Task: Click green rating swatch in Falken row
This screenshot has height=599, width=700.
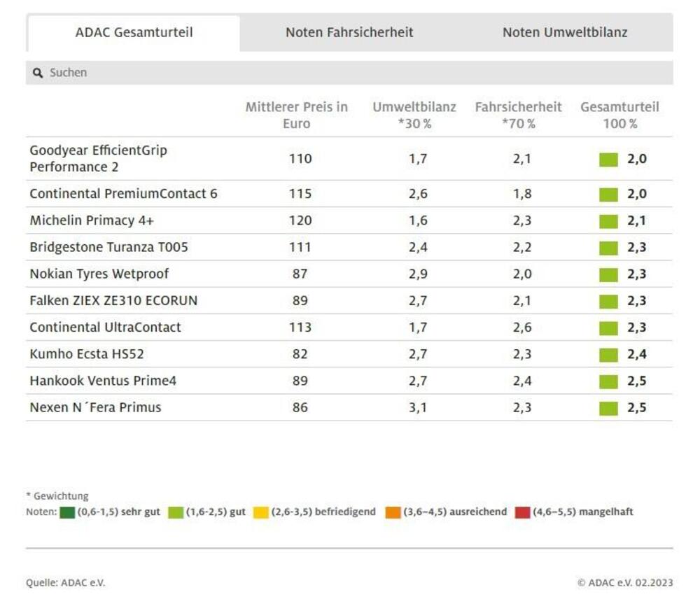Action: [608, 302]
